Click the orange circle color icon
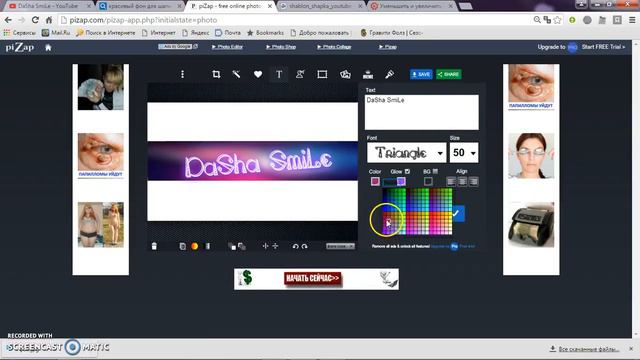Screen dimensions: 640x360 point(195,246)
